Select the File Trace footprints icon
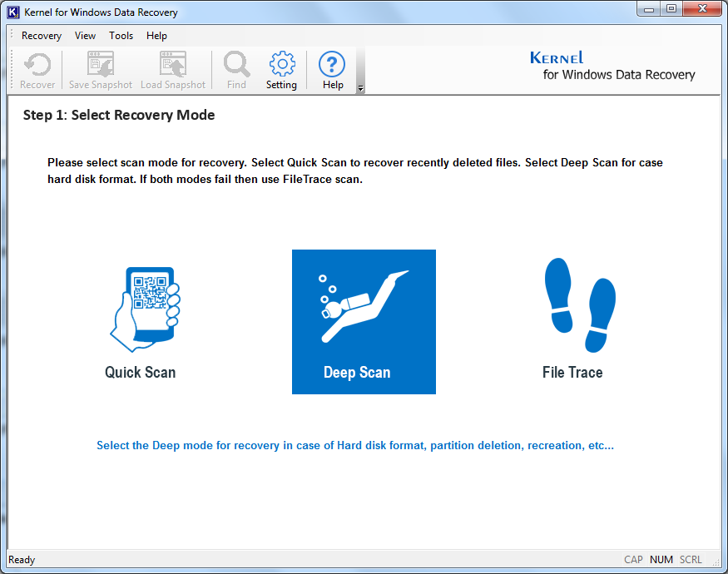Image resolution: width=728 pixels, height=574 pixels. pos(579,305)
